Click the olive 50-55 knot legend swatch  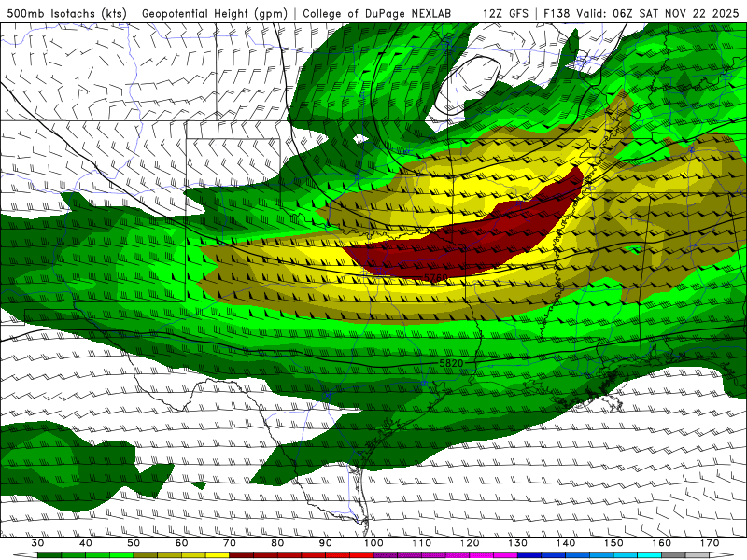(146, 555)
